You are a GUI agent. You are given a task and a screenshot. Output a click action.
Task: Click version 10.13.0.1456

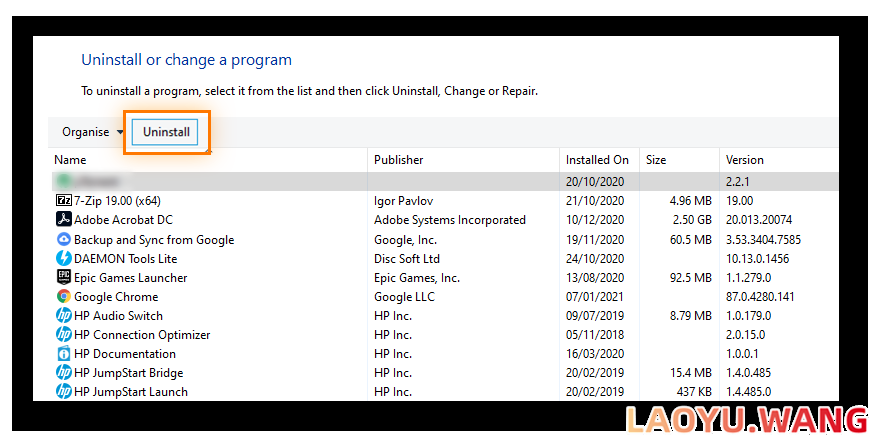(x=757, y=258)
